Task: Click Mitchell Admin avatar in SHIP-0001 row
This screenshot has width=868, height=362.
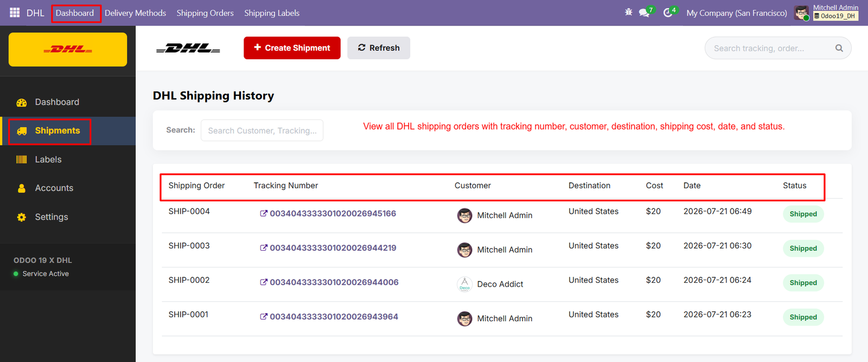Action: 465,319
